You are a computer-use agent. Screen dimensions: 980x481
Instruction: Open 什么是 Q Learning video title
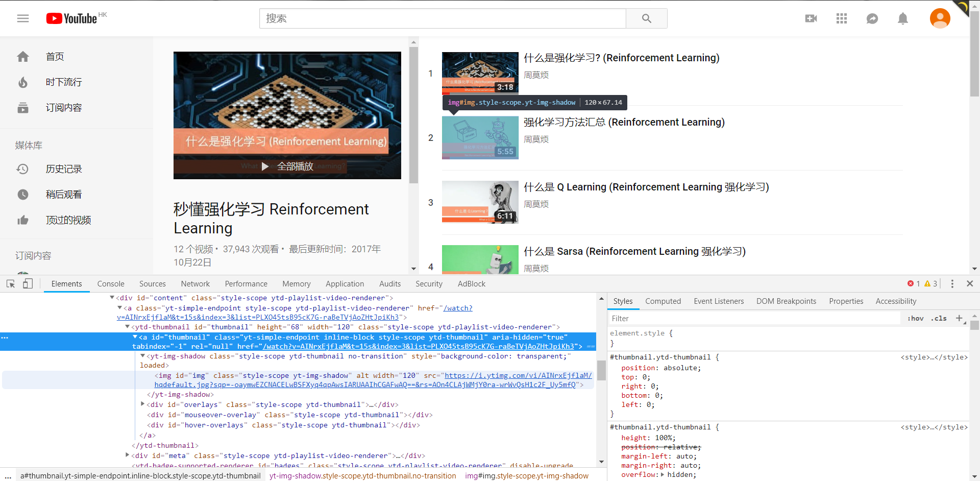[x=646, y=187]
